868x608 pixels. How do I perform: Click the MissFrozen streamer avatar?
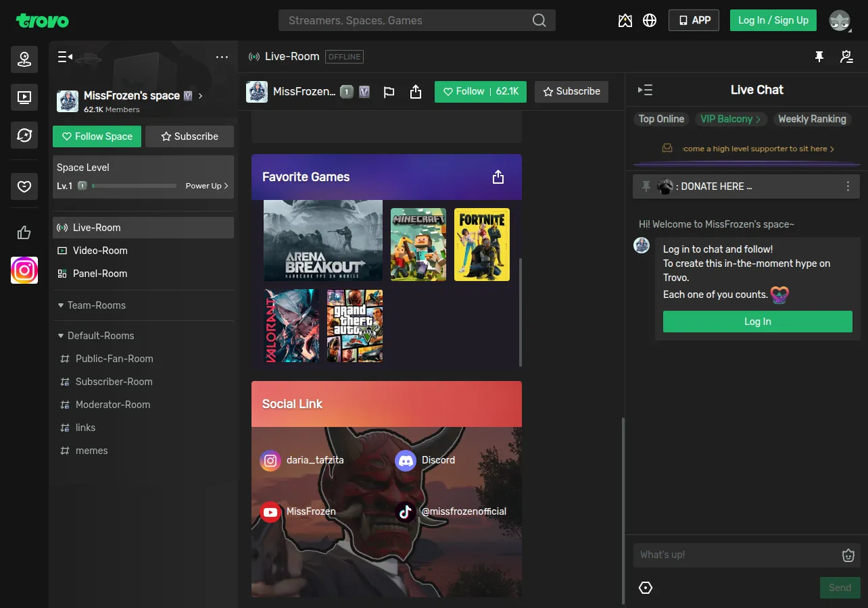pos(257,92)
